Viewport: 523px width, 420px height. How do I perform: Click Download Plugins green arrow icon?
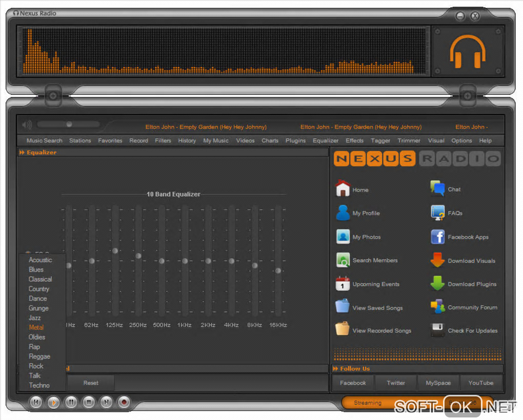pos(437,283)
